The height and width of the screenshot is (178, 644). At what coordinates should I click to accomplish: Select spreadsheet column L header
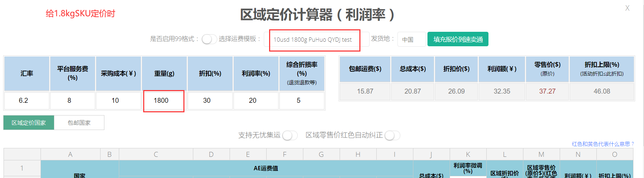[505, 154]
